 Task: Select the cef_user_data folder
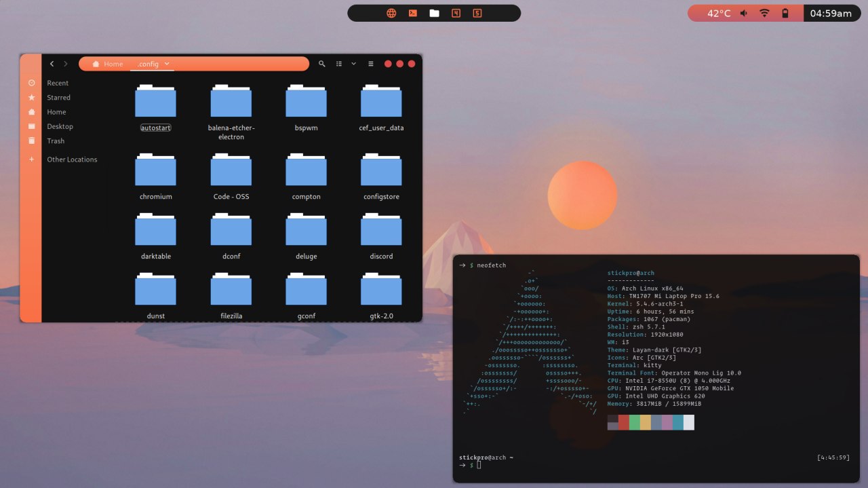point(382,107)
